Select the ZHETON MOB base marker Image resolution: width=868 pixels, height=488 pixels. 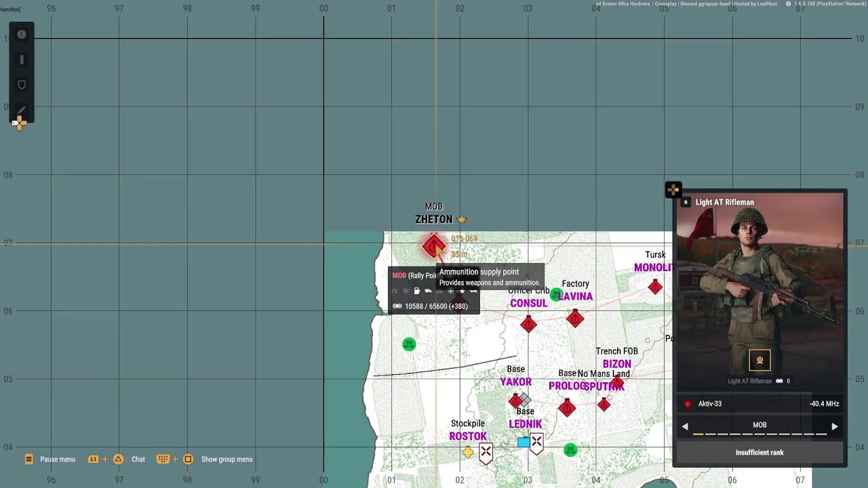pyautogui.click(x=433, y=246)
